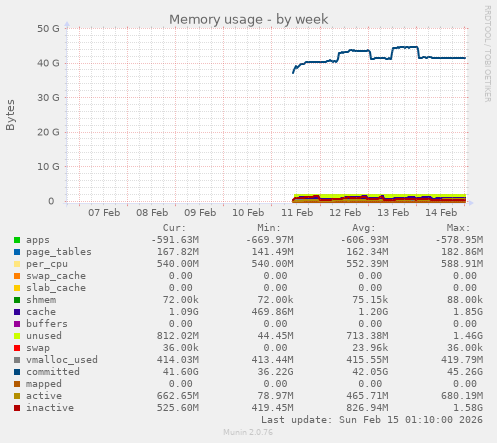Click the apps legend color swatch
Screen dimensions: 497x443
click(x=17, y=240)
